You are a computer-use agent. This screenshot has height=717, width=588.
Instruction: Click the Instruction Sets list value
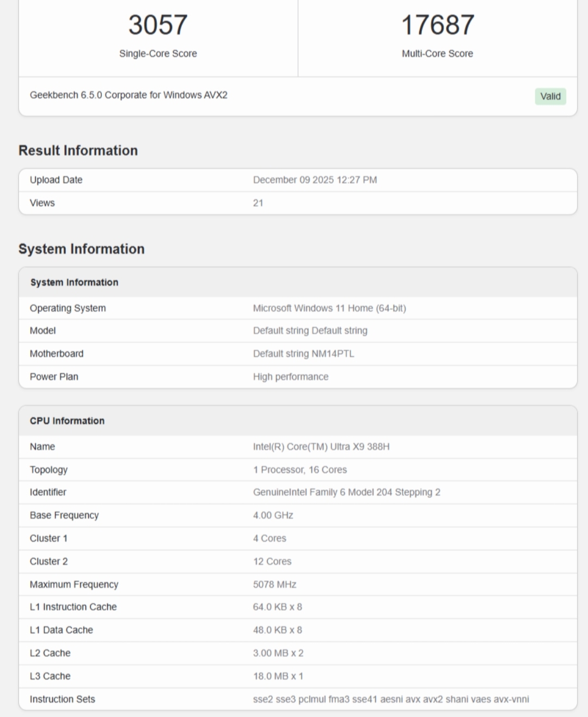pos(391,698)
